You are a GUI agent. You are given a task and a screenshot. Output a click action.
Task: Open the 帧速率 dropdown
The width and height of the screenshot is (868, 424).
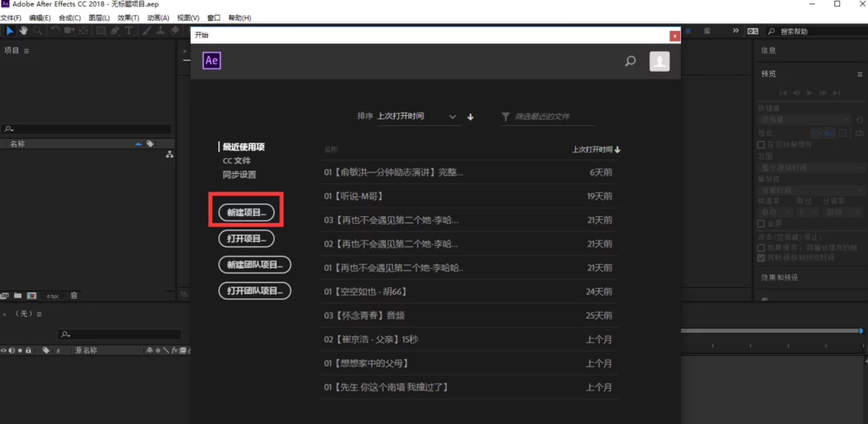(x=775, y=212)
